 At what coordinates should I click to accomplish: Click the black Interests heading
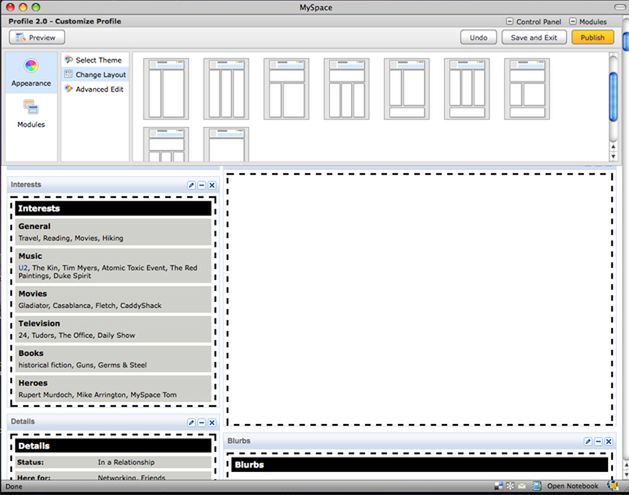[x=113, y=209]
